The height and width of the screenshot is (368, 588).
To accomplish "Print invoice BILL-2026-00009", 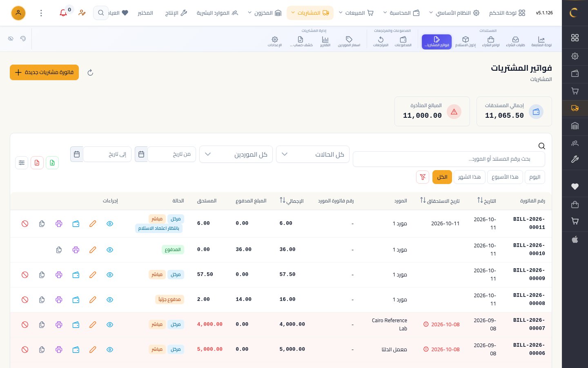I will (59, 275).
